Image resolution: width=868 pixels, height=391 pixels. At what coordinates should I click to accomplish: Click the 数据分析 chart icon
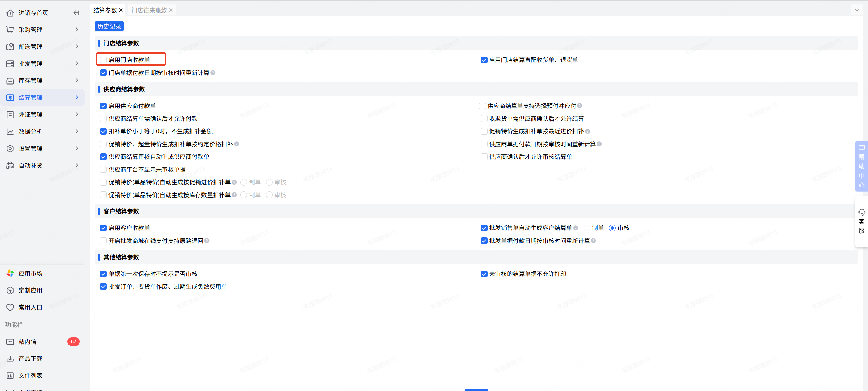[x=10, y=132]
